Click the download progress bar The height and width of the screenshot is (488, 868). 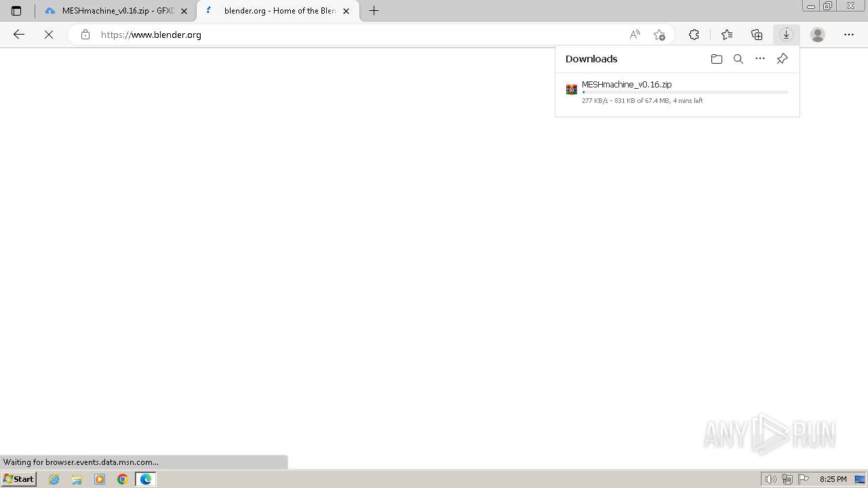tap(685, 92)
